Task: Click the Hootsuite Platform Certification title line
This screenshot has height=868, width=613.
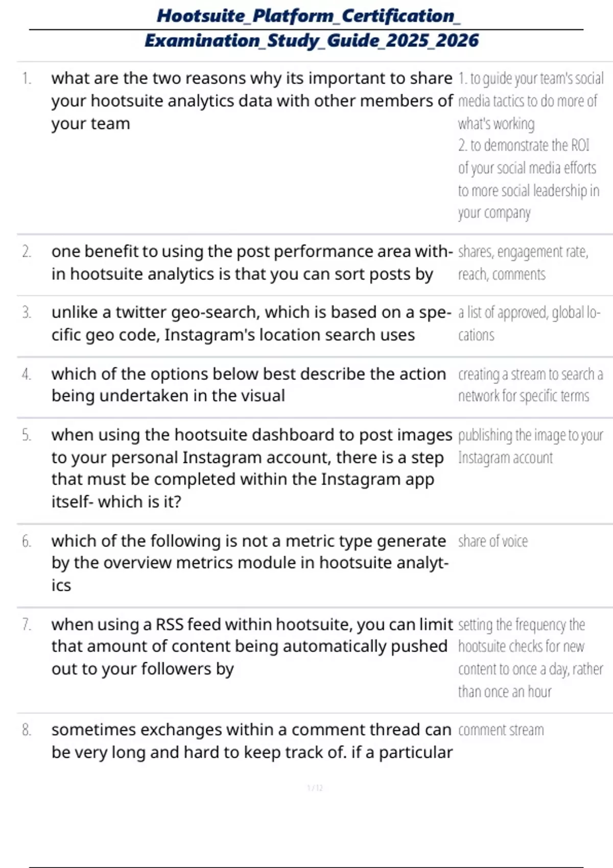Action: pos(308,16)
